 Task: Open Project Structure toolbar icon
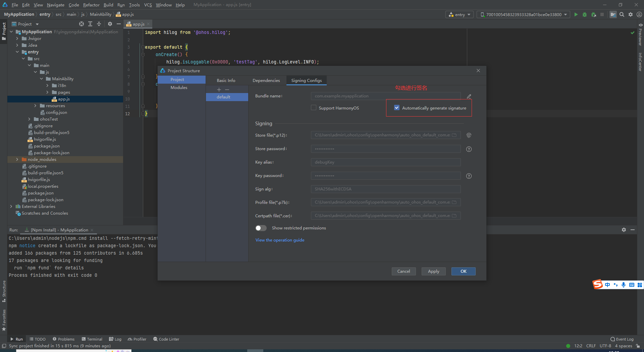[x=613, y=14]
